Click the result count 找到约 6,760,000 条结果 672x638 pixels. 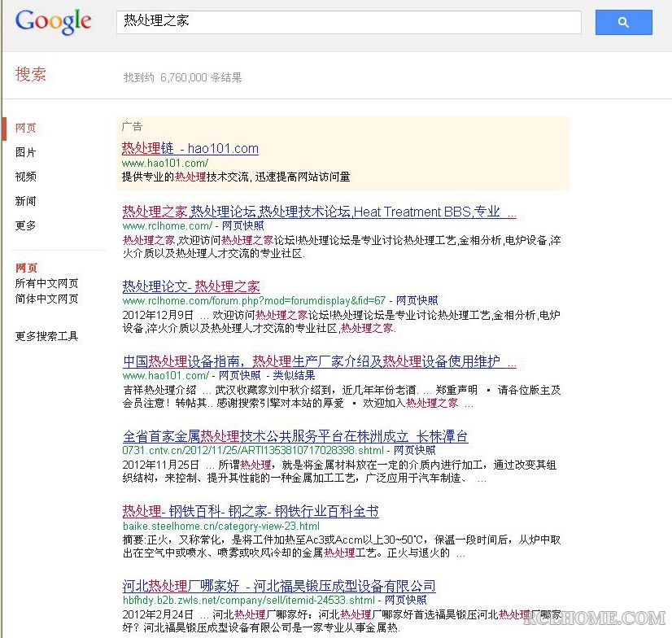point(182,77)
